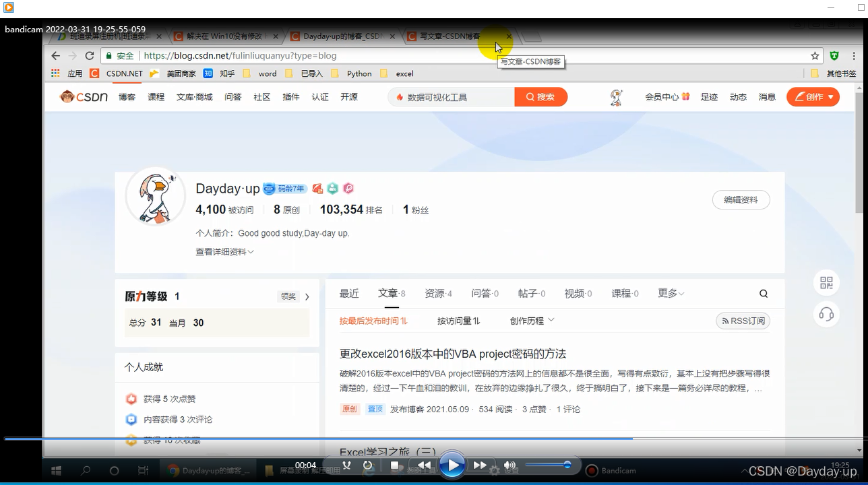This screenshot has width=868, height=485.
Task: Open the 已导入 bookmarks folder
Action: point(304,73)
